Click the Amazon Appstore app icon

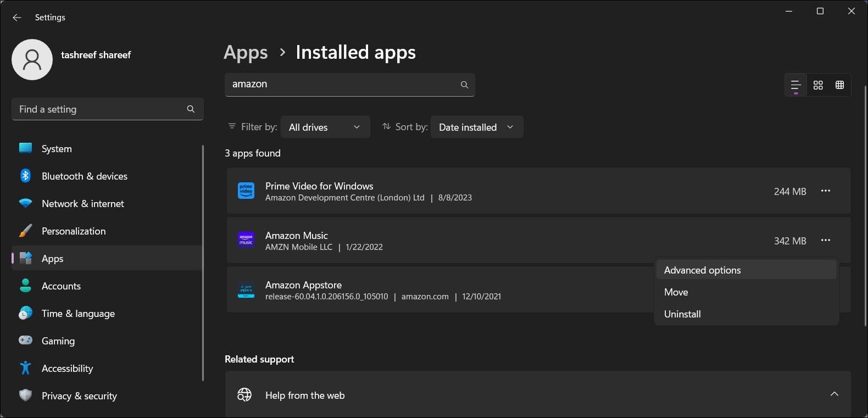click(246, 290)
